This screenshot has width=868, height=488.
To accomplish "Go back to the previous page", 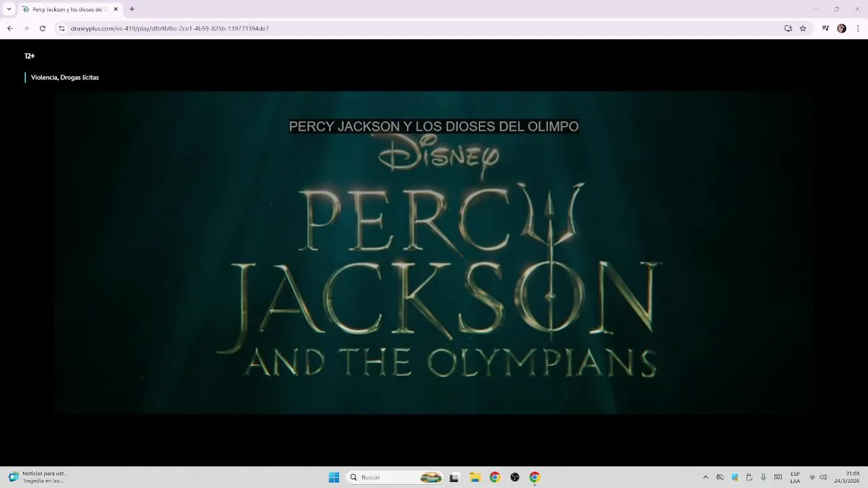I will 9,28.
